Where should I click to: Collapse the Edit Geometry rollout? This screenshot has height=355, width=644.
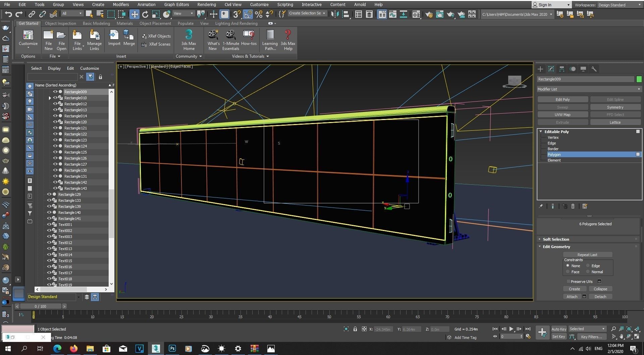556,247
